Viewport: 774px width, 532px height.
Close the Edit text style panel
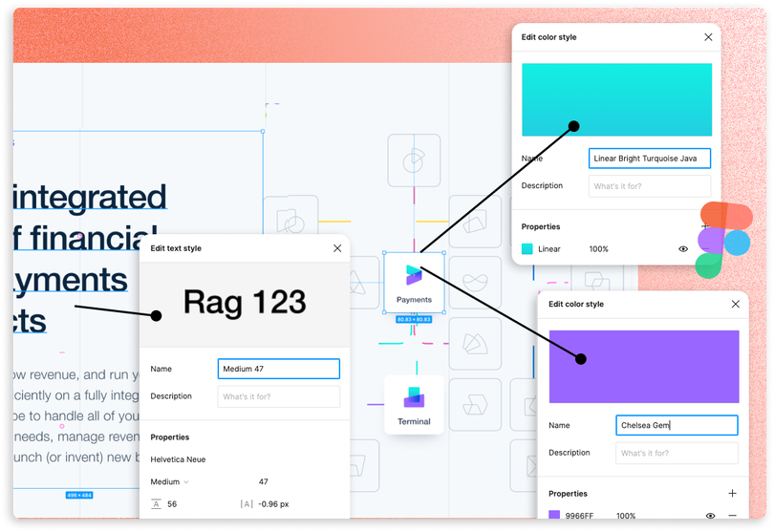[337, 248]
